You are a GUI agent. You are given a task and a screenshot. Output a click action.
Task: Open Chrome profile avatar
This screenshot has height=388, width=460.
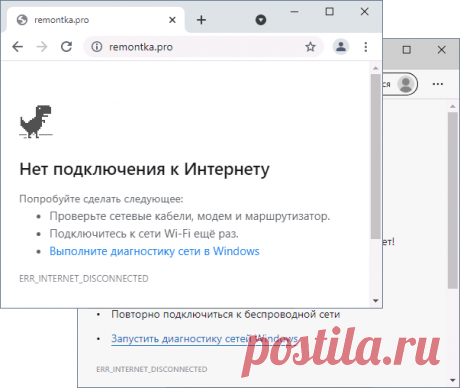pyautogui.click(x=341, y=46)
